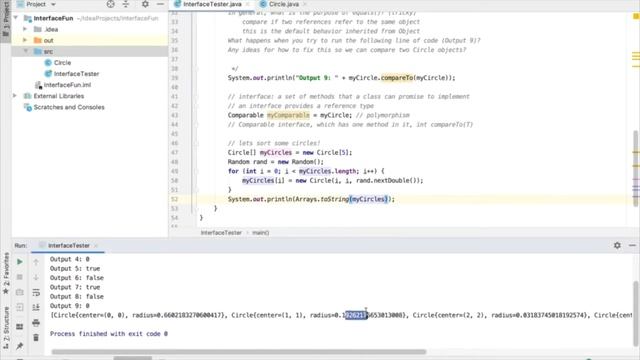The image size is (640, 360).
Task: Click the yellow warning indicator atop editor
Action: click(636, 16)
